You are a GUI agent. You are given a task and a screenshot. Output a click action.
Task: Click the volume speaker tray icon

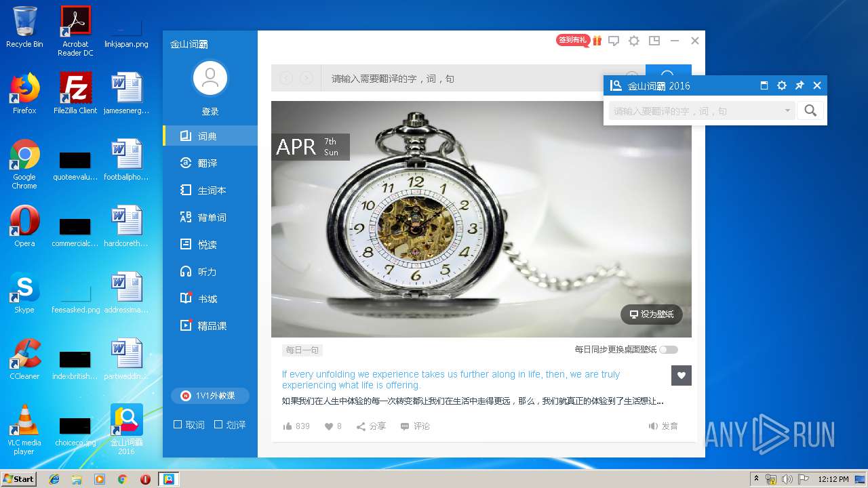pyautogui.click(x=787, y=479)
